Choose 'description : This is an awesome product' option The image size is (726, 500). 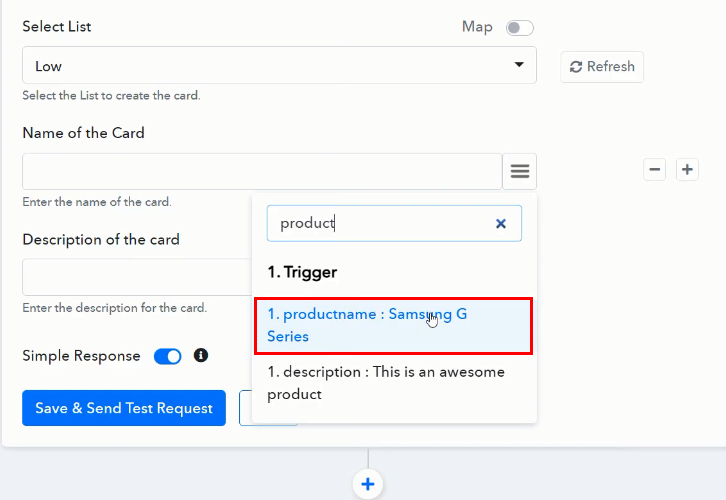click(393, 383)
